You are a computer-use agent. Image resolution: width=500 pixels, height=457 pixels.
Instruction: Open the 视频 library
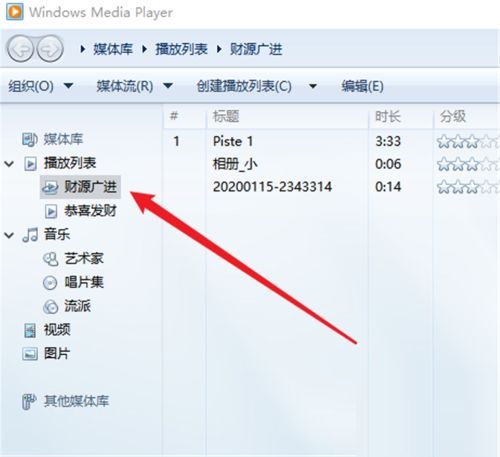pos(57,330)
